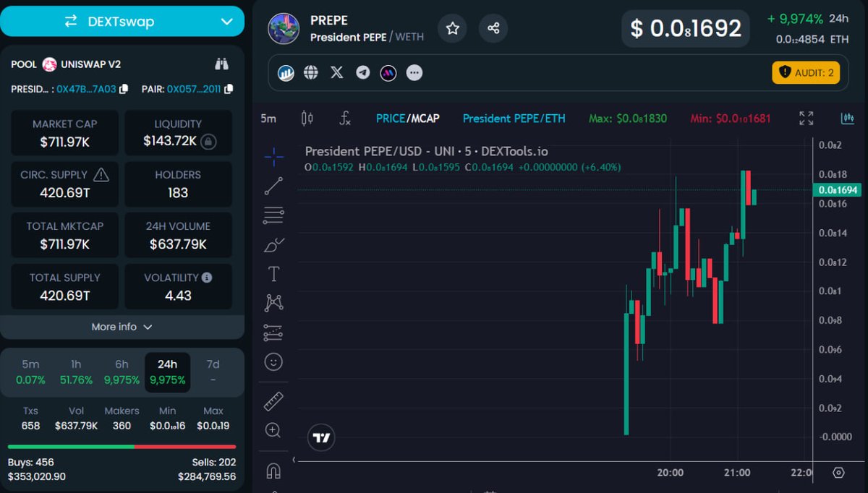Collapse the chart drawing toolbar arrow

click(294, 460)
